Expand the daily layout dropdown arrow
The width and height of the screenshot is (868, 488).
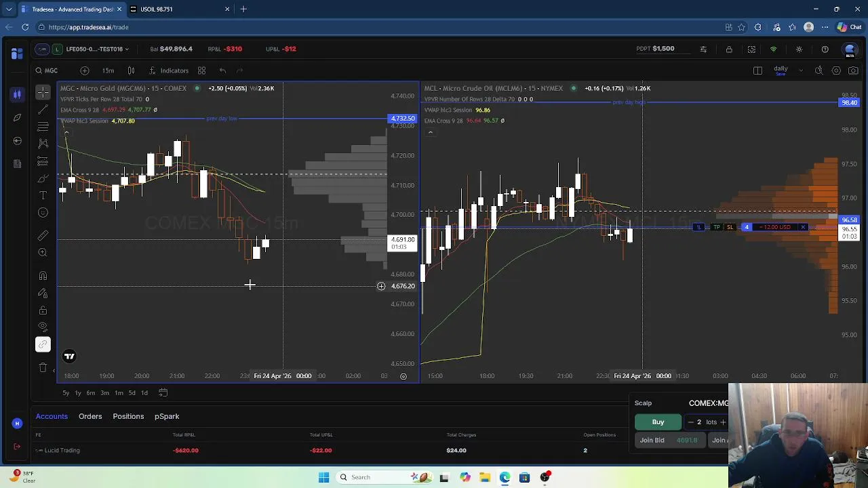point(801,70)
